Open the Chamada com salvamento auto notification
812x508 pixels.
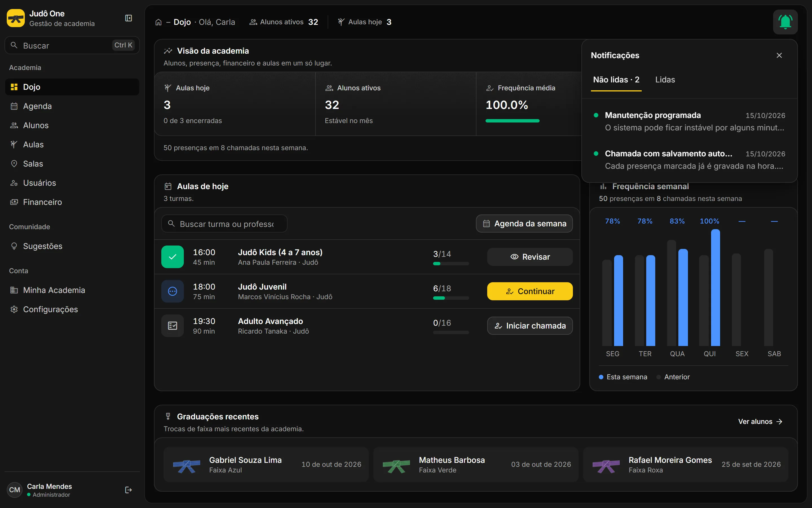point(690,159)
